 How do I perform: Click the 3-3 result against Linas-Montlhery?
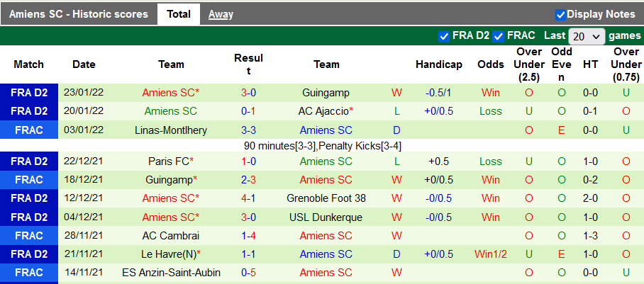[248, 130]
